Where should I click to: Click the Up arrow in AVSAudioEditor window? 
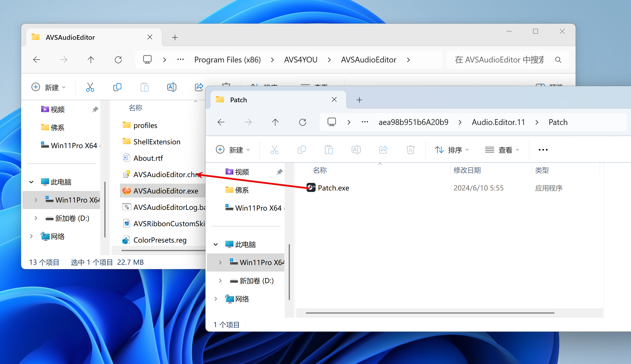click(x=91, y=60)
